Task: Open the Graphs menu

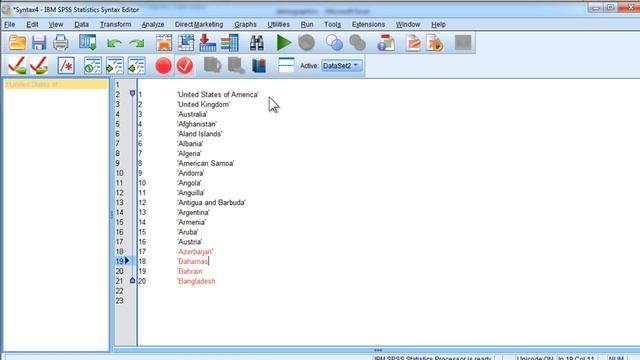Action: pyautogui.click(x=245, y=24)
